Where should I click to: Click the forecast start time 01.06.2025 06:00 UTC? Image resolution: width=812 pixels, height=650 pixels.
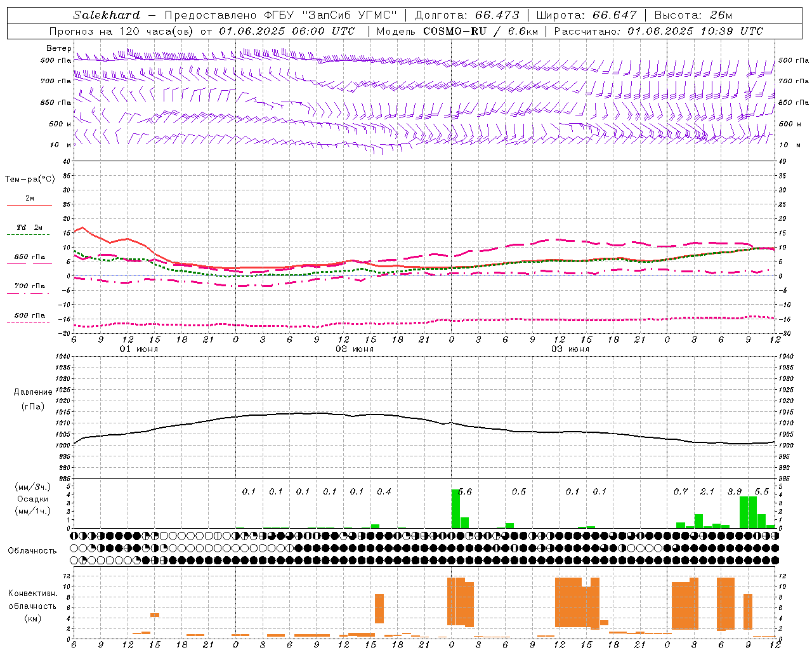(287, 31)
